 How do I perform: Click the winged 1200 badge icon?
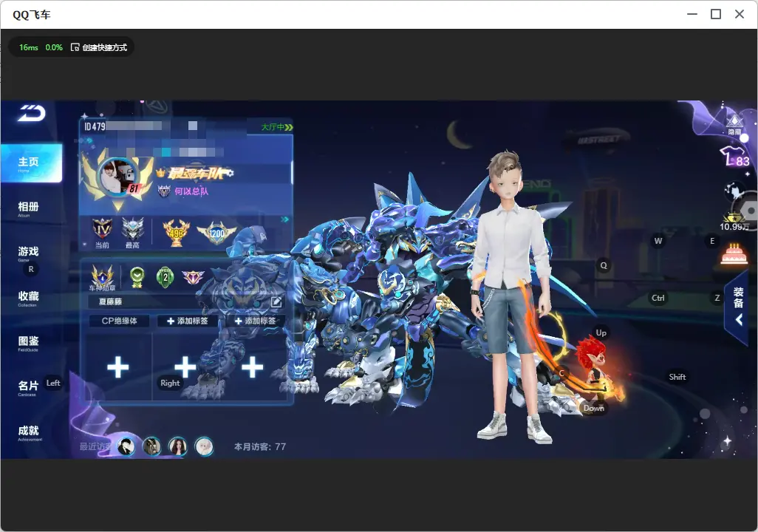[216, 233]
